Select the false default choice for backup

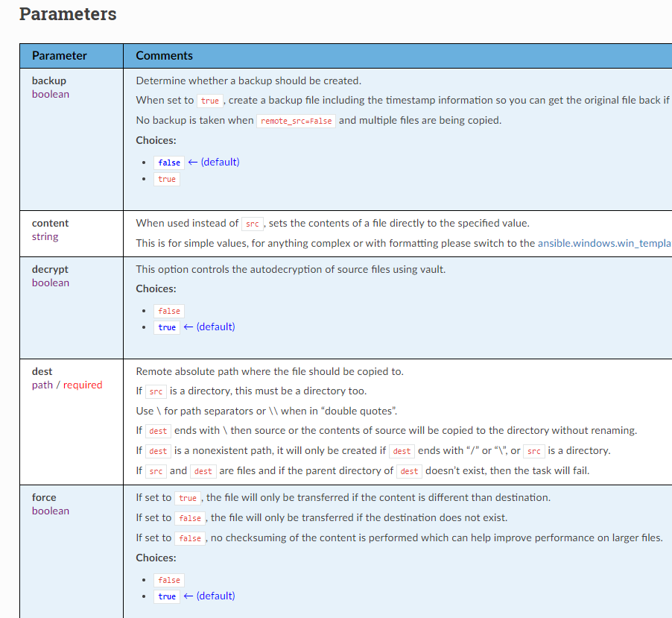169,163
